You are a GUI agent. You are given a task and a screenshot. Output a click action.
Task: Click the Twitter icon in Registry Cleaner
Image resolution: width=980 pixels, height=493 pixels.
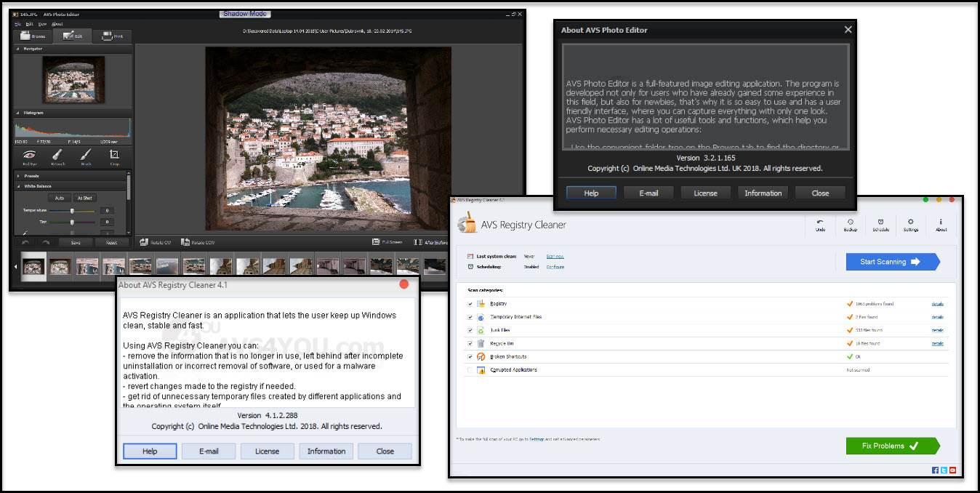(944, 470)
